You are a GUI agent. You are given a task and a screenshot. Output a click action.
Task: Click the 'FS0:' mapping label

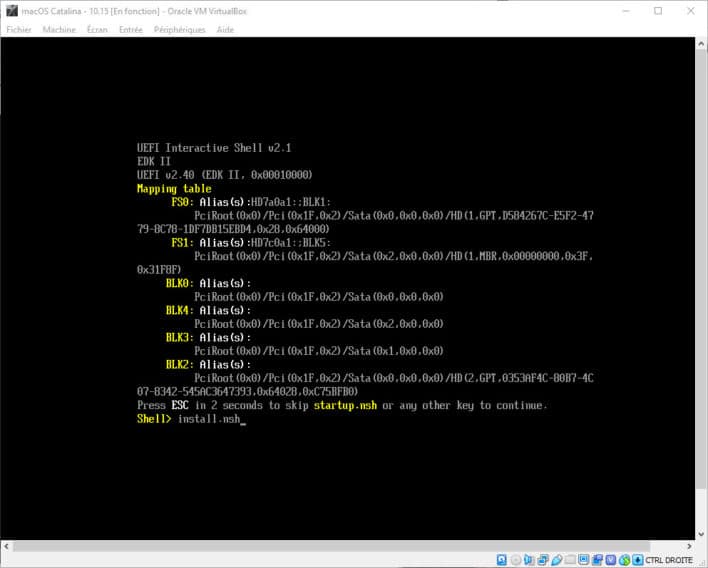point(182,202)
